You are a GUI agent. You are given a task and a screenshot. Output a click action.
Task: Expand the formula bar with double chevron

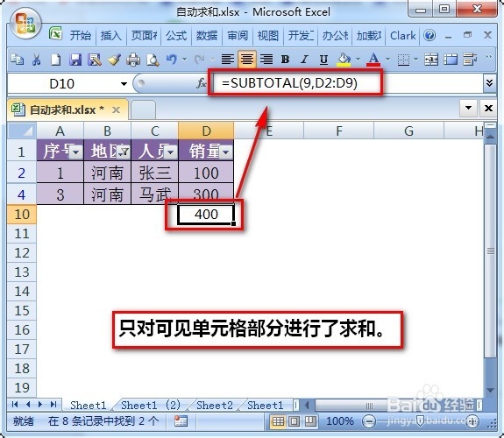(x=489, y=83)
